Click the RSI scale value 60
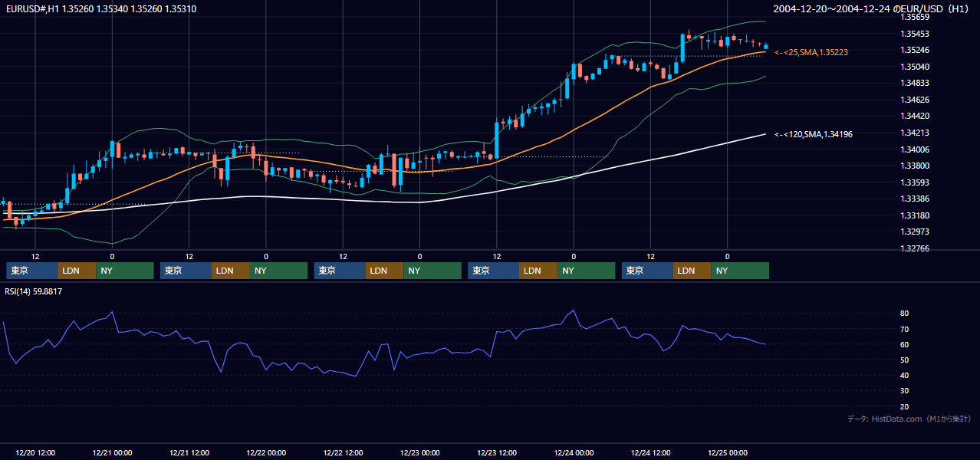The image size is (980, 460). coord(905,344)
